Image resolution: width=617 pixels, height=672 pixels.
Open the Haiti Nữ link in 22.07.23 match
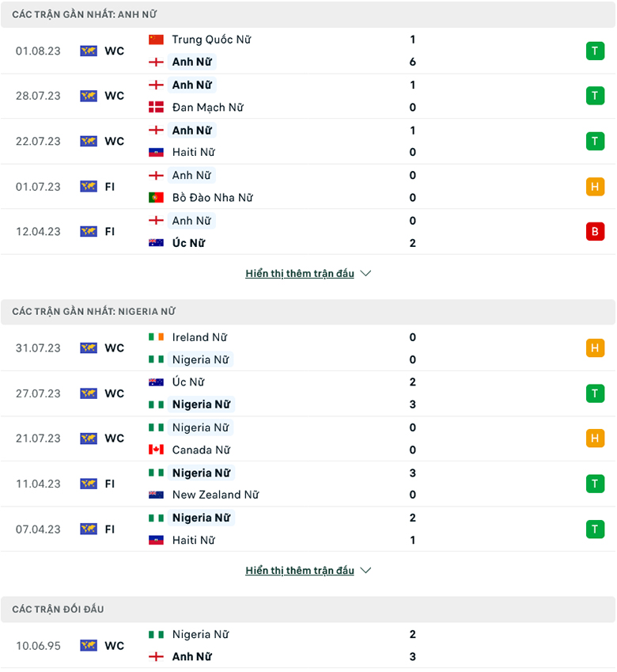(193, 152)
